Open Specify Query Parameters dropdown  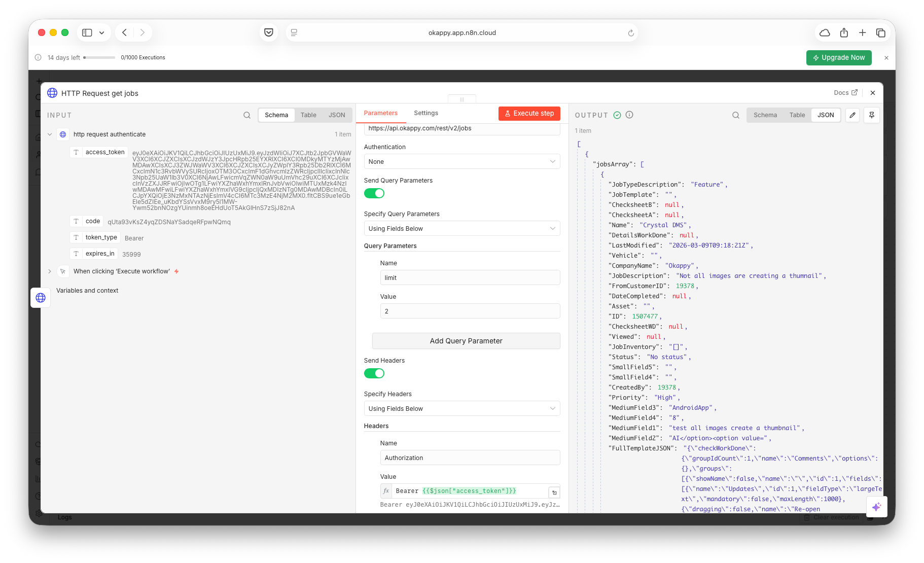(x=462, y=228)
